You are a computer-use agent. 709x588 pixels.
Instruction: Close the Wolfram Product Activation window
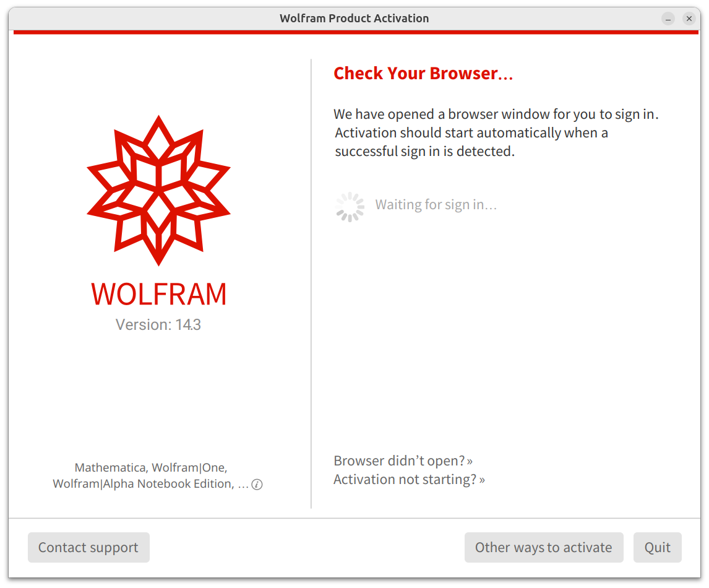(x=689, y=19)
